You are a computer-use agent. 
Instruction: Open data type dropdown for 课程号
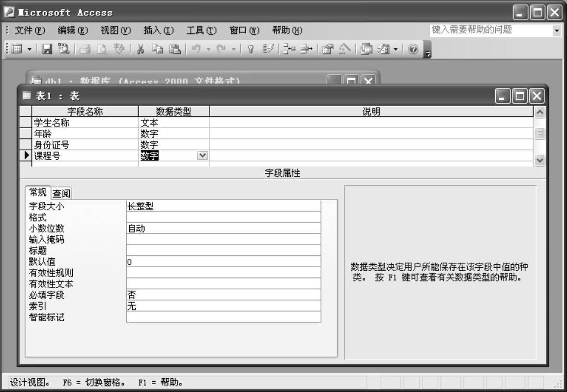pos(202,156)
